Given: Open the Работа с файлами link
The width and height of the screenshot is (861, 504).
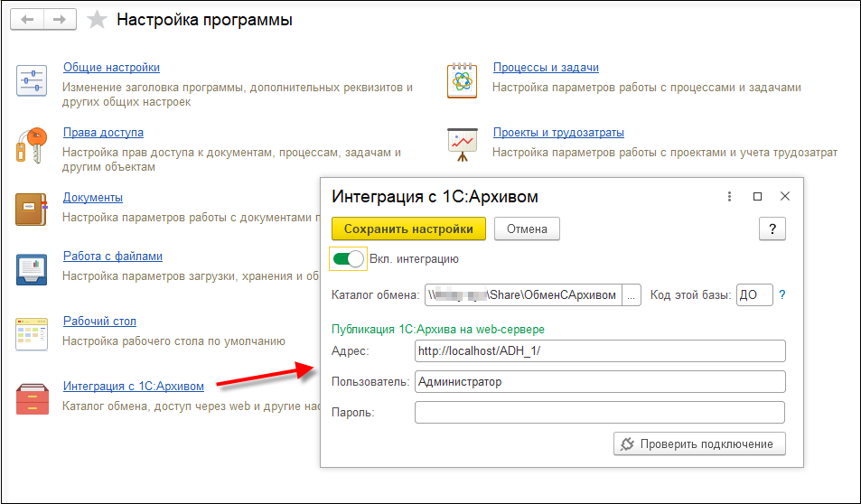Looking at the screenshot, I should pos(113,256).
